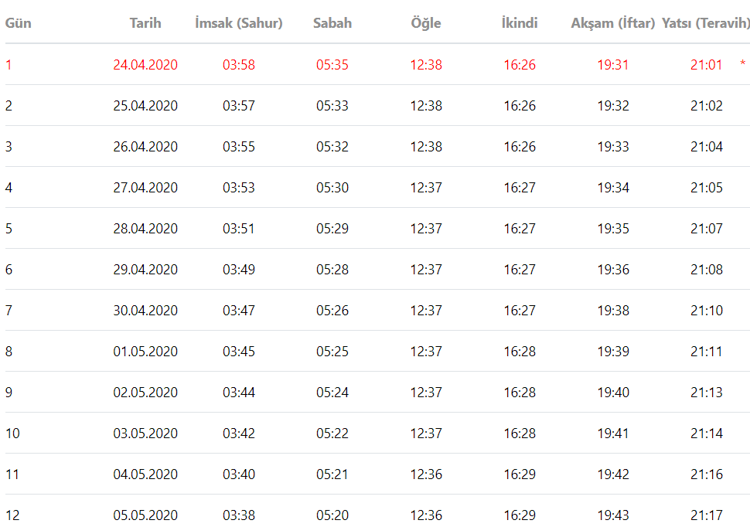Click the Tarih column header
Viewport: 750px width, 527px height.
(x=145, y=22)
